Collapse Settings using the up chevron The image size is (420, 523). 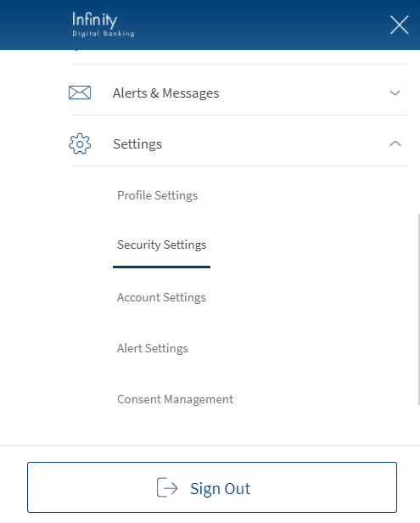pos(395,143)
